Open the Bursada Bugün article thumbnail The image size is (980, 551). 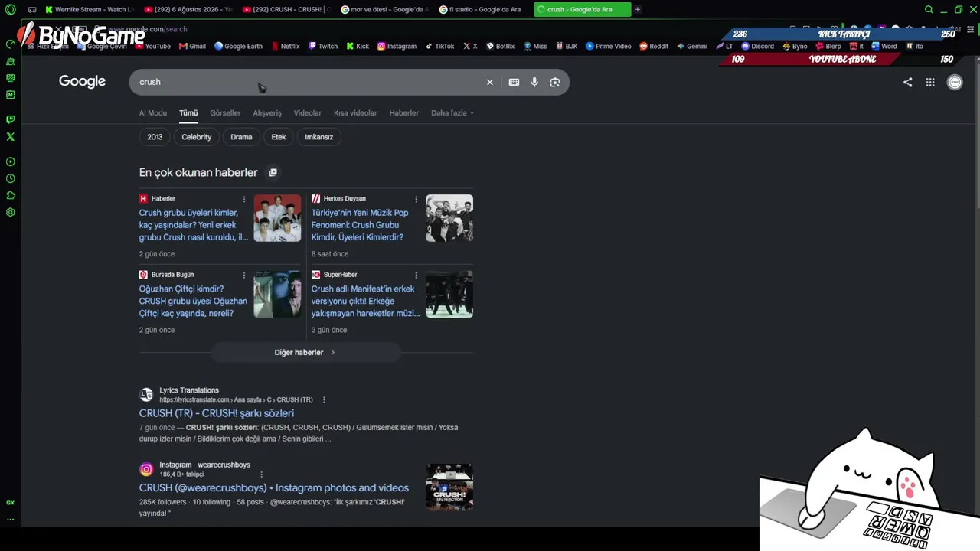pyautogui.click(x=277, y=294)
